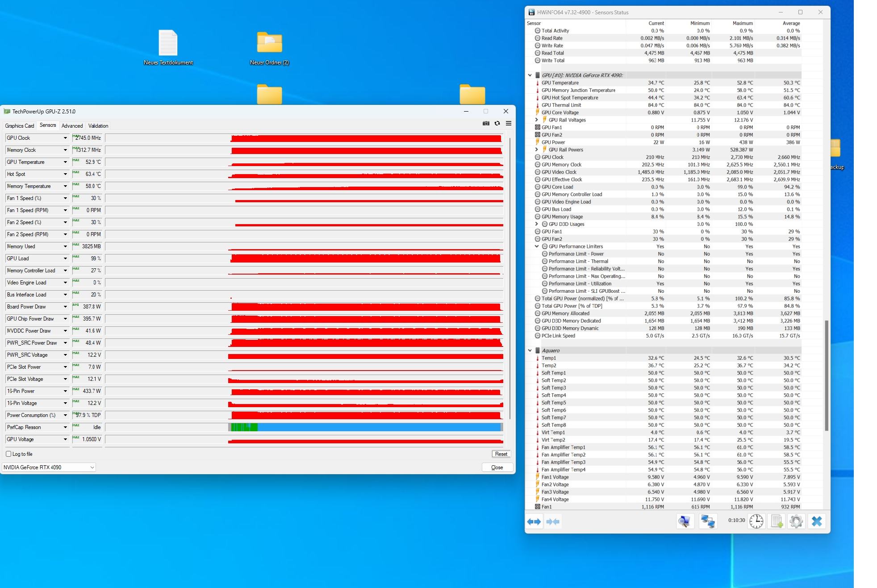The width and height of the screenshot is (877, 588).
Task: Click the Reset button in GPU-Z
Action: (501, 454)
